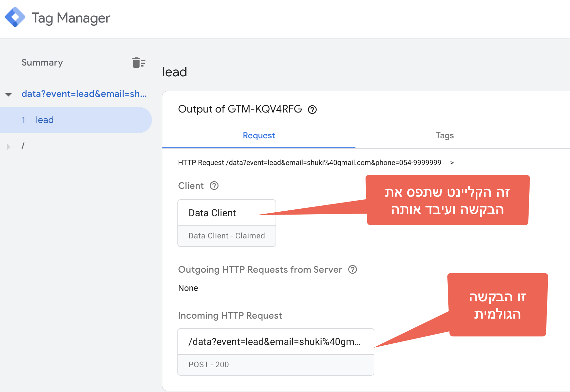The height and width of the screenshot is (392, 570).
Task: Select the Summary item in sidebar
Action: coord(42,63)
